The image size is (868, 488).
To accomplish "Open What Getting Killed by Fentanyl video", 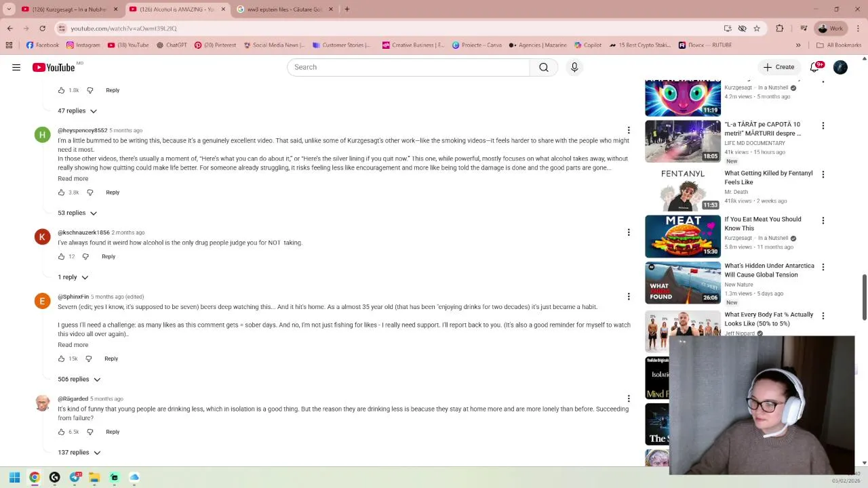I will point(768,178).
